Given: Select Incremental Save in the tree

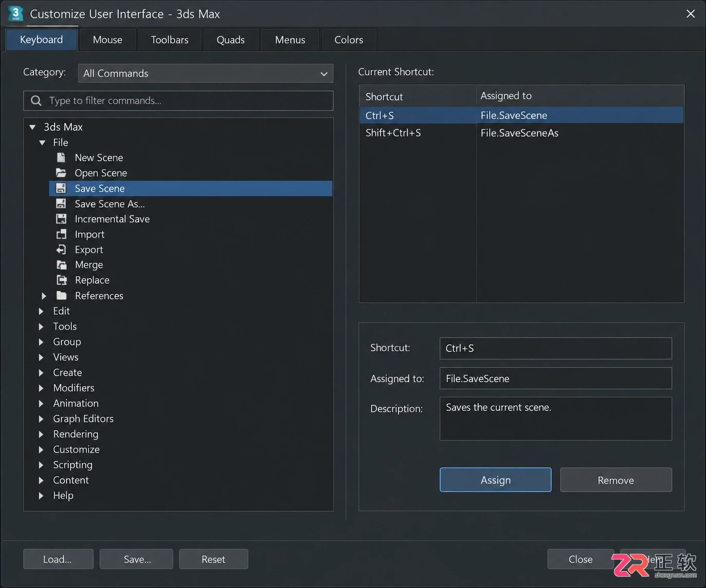Looking at the screenshot, I should point(113,219).
